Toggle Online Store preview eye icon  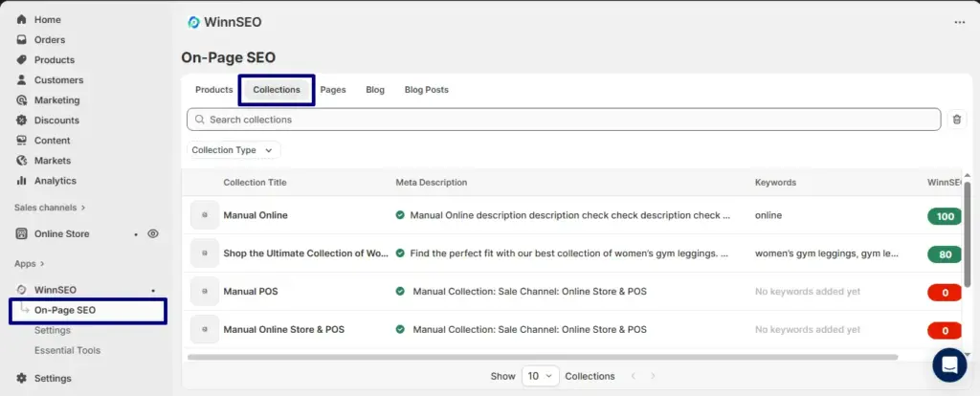click(x=153, y=233)
